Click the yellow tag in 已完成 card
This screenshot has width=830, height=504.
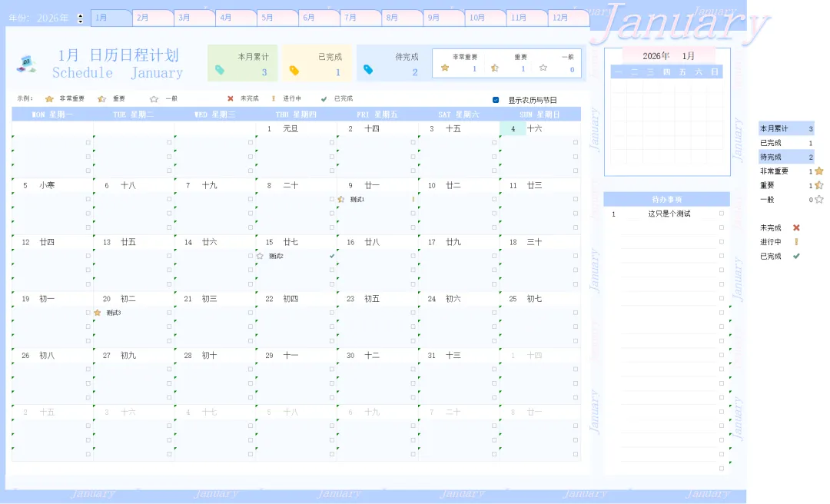point(294,70)
